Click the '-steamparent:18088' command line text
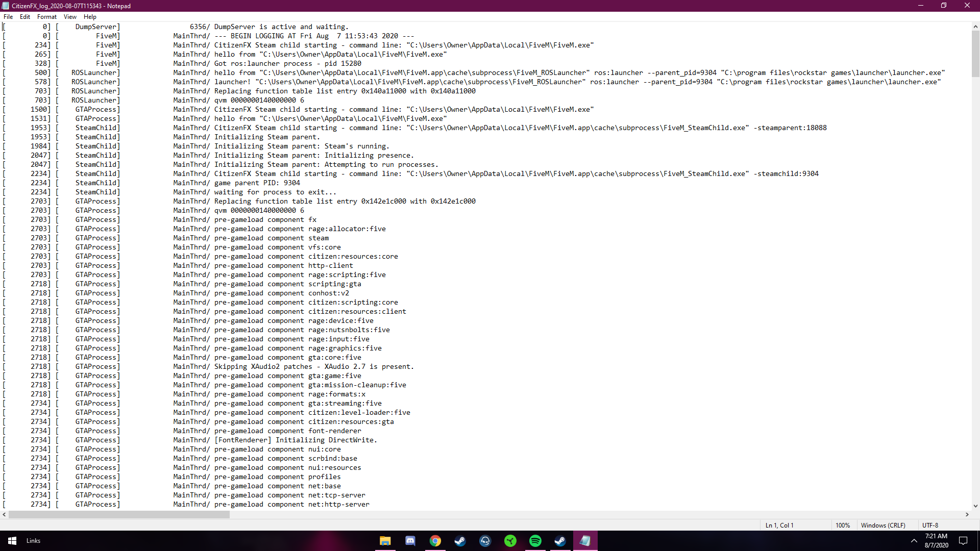 pyautogui.click(x=790, y=128)
